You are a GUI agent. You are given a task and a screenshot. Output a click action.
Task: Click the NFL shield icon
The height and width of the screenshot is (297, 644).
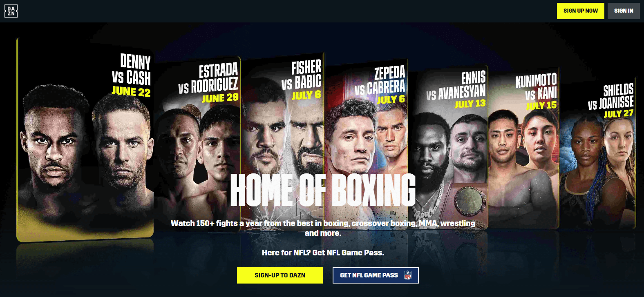(x=407, y=275)
